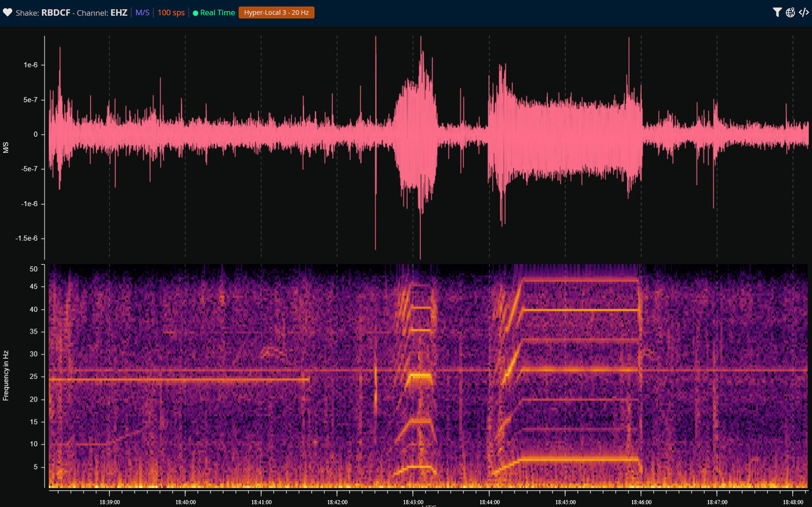Viewport: 812px width, 507px height.
Task: Click the globe icon in header
Action: pyautogui.click(x=790, y=13)
